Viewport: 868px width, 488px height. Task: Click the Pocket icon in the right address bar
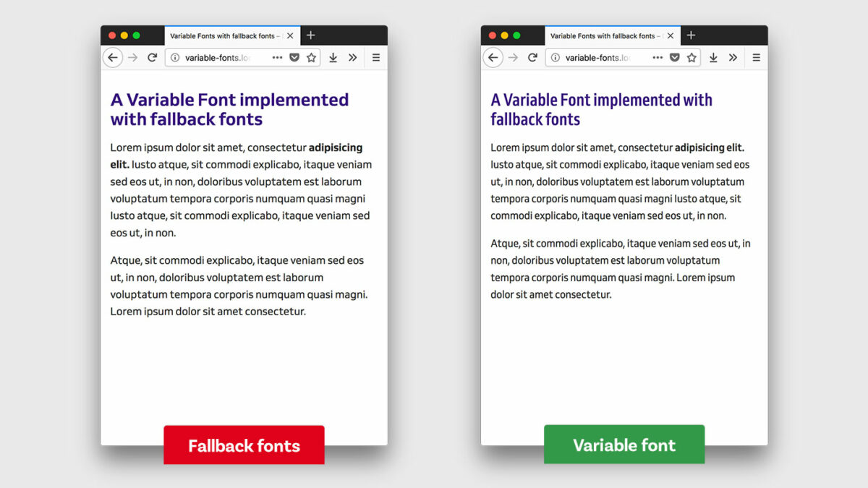click(674, 57)
